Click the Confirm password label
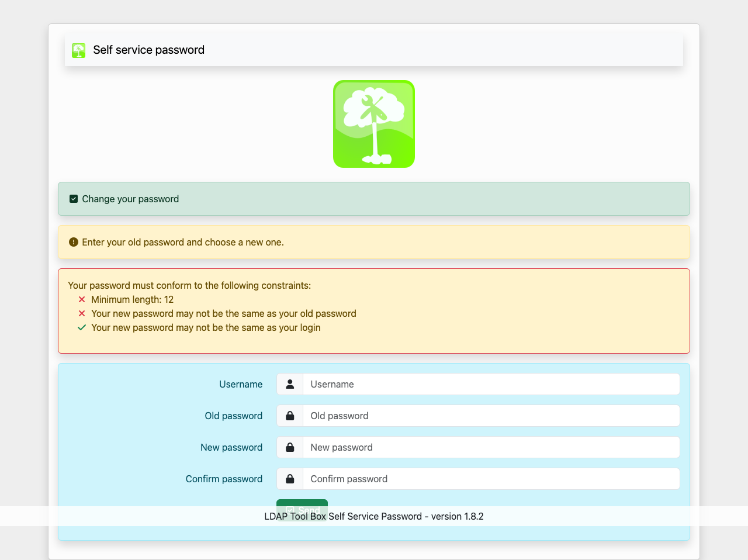The height and width of the screenshot is (560, 748). tap(224, 479)
